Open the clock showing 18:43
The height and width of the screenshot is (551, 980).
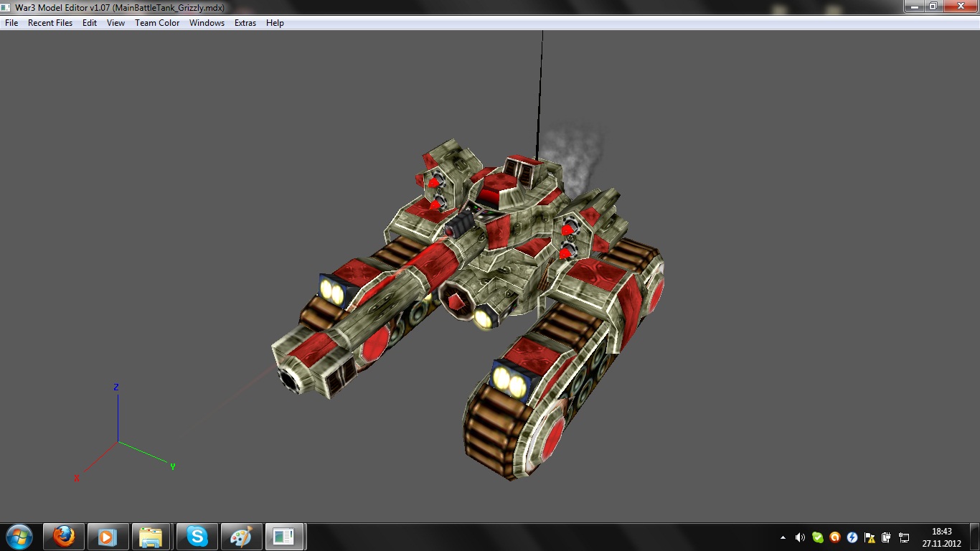coord(942,537)
